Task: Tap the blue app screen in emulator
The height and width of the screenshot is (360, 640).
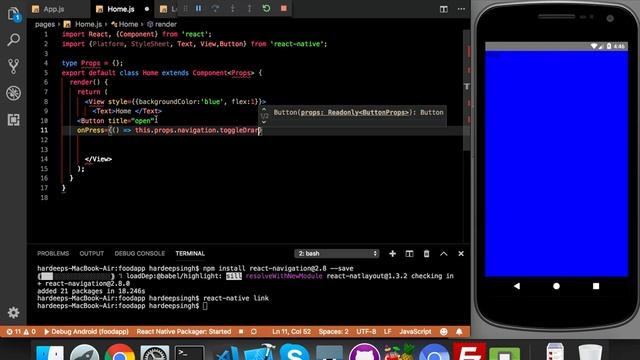Action: point(556,163)
